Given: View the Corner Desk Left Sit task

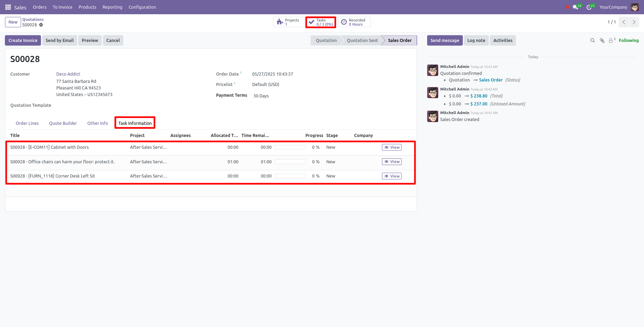Looking at the screenshot, I should coord(391,176).
